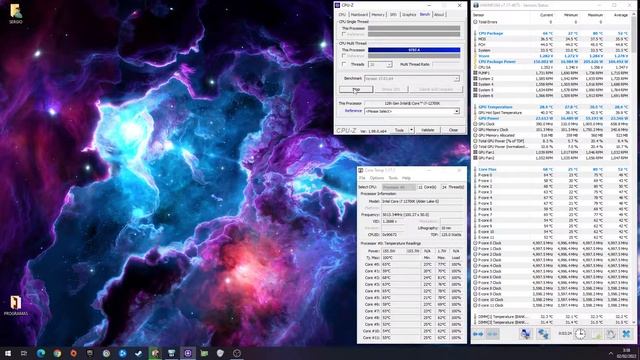
Task: Open the Tools menu in Core Temp
Action: click(393, 178)
